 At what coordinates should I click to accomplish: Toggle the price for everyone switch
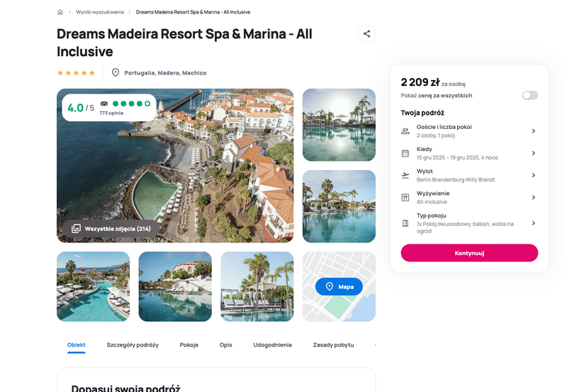pyautogui.click(x=529, y=95)
